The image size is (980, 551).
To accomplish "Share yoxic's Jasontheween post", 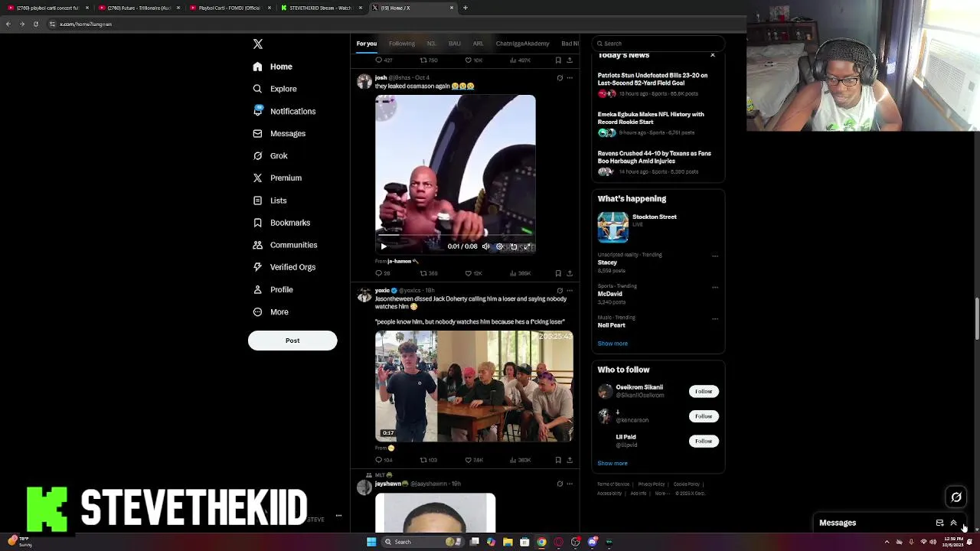I will point(569,460).
